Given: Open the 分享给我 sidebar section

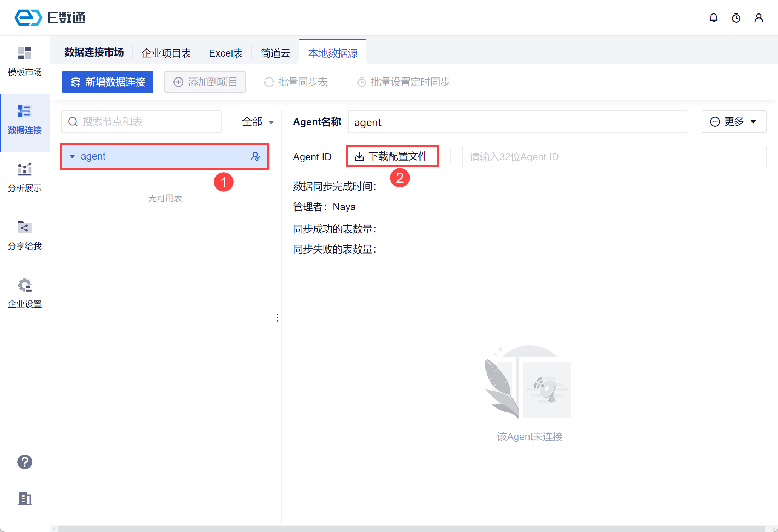Looking at the screenshot, I should (25, 236).
